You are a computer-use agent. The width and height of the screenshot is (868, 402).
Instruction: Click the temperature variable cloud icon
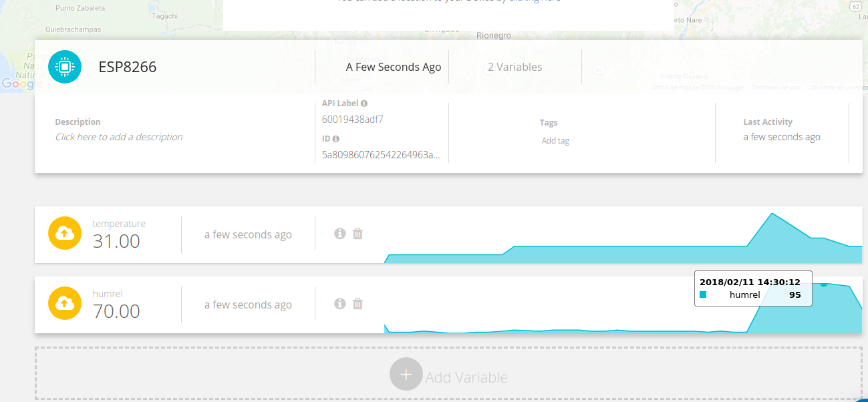point(65,233)
